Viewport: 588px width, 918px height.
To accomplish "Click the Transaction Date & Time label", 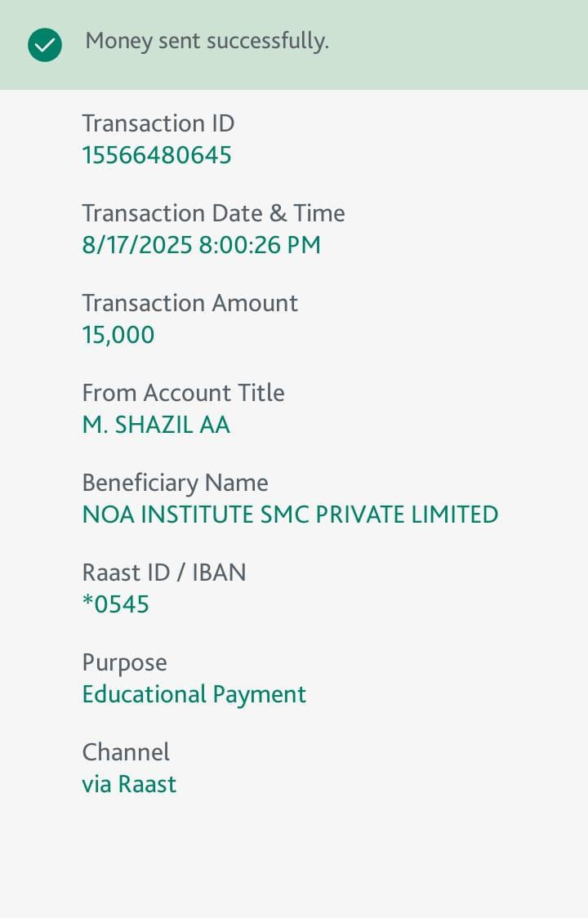I will tap(213, 213).
